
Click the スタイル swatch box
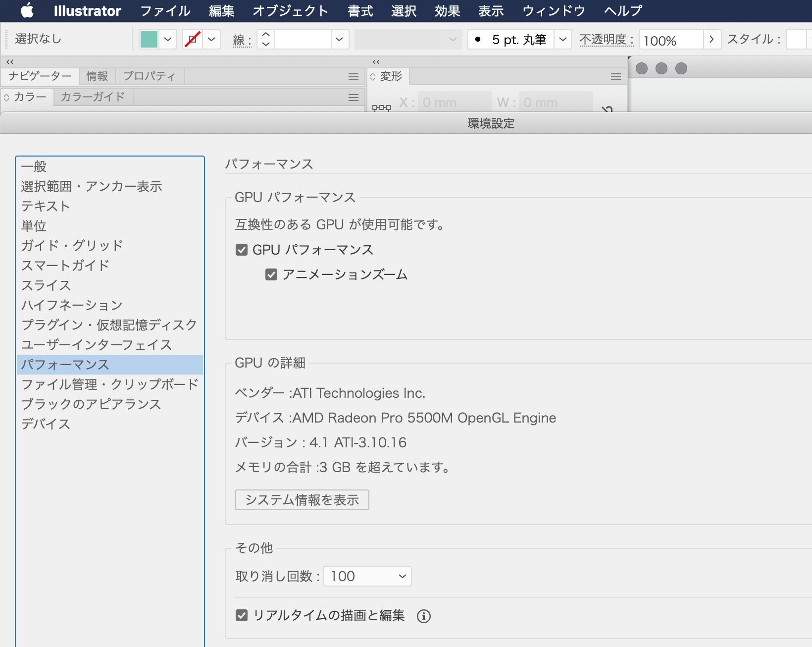click(797, 39)
